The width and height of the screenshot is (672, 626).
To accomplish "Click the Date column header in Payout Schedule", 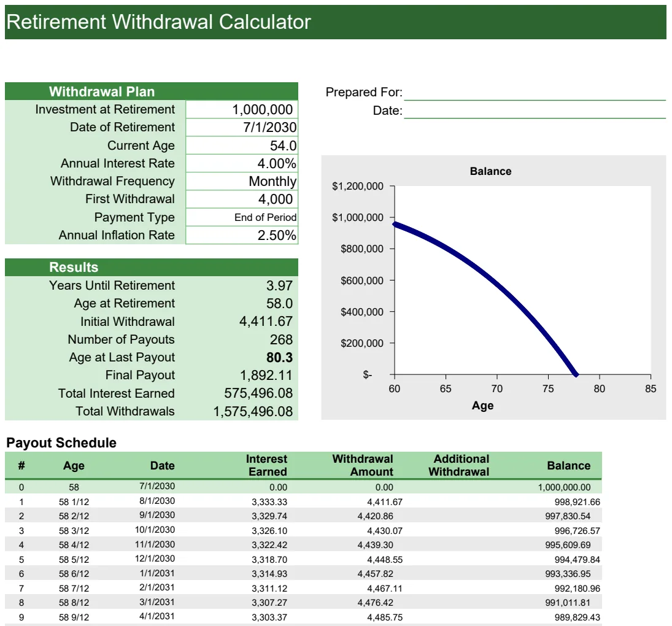I will tap(163, 466).
